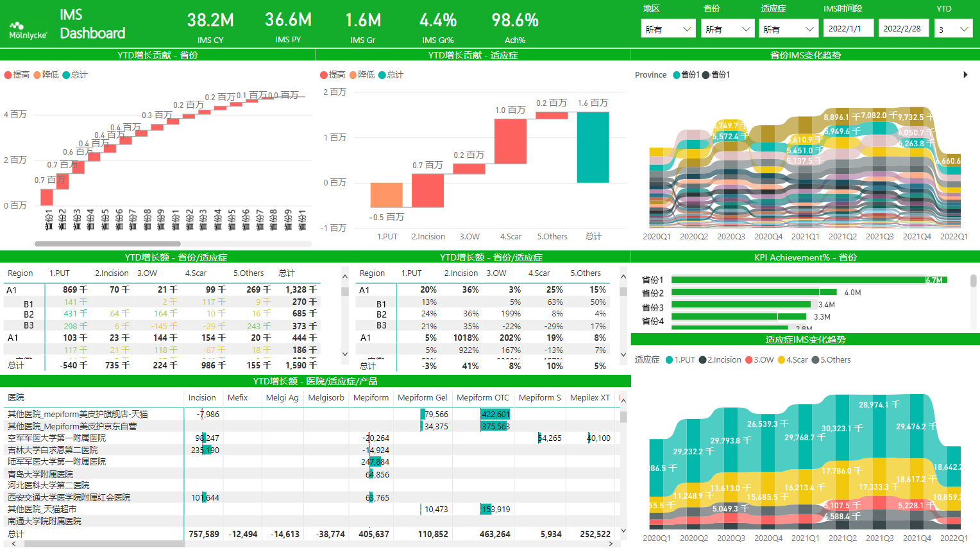980x550 pixels.
Task: Click the 2.Incision axis label in the waterfall chart
Action: 428,237
